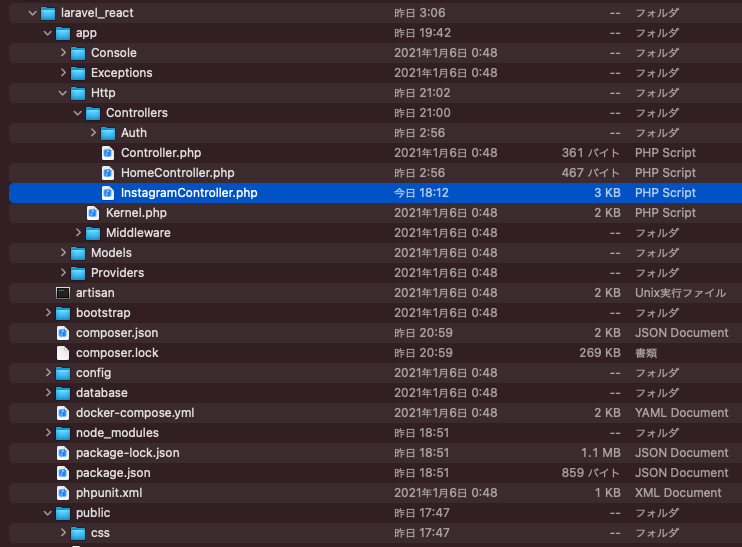Click the css folder icon
This screenshot has width=742, height=547.
tap(78, 533)
